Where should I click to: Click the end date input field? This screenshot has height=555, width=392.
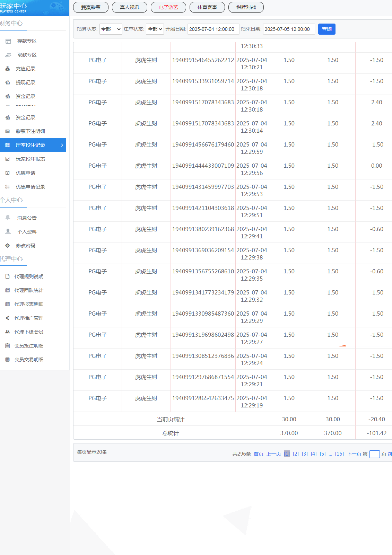point(289,29)
